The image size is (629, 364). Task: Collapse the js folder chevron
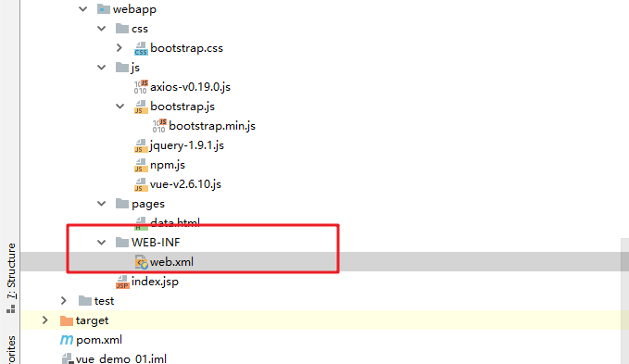tap(102, 68)
